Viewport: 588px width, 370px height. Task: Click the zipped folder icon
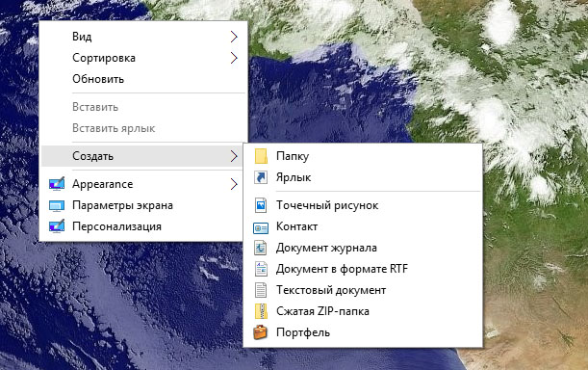[261, 311]
